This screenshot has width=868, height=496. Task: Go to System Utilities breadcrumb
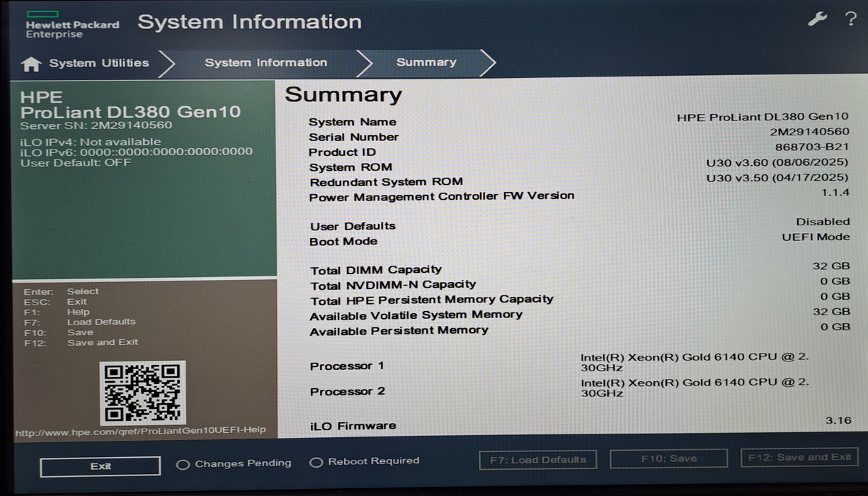99,63
